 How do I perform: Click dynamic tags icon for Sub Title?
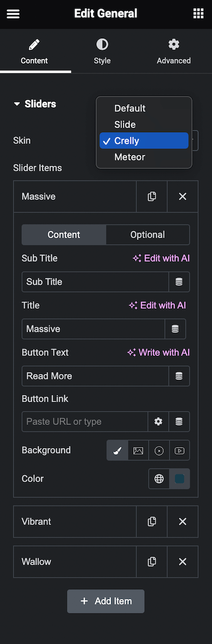click(x=179, y=282)
